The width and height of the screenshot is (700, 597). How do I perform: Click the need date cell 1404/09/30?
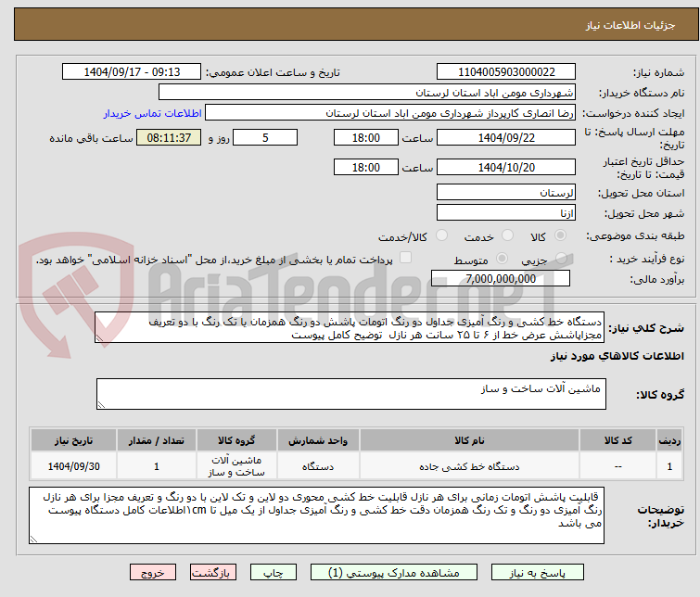[x=73, y=466]
